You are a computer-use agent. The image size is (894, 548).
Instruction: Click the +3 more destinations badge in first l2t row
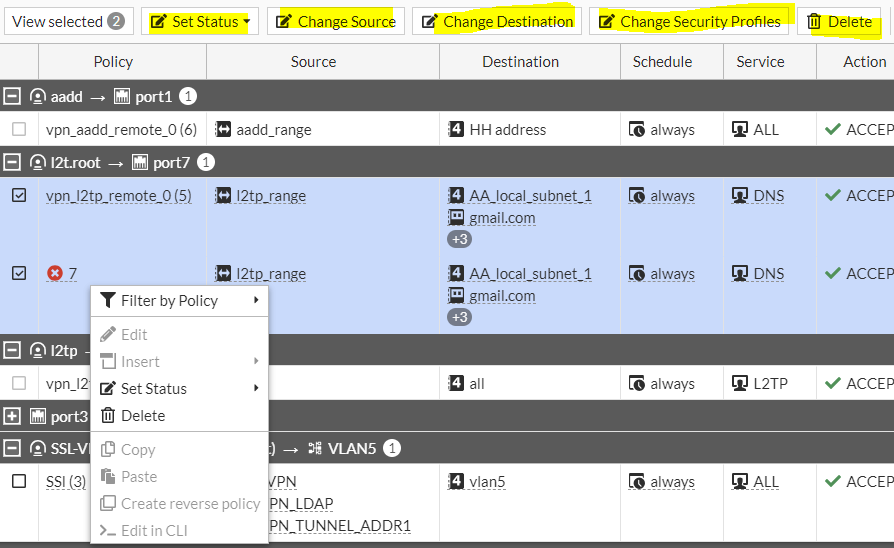click(x=459, y=239)
